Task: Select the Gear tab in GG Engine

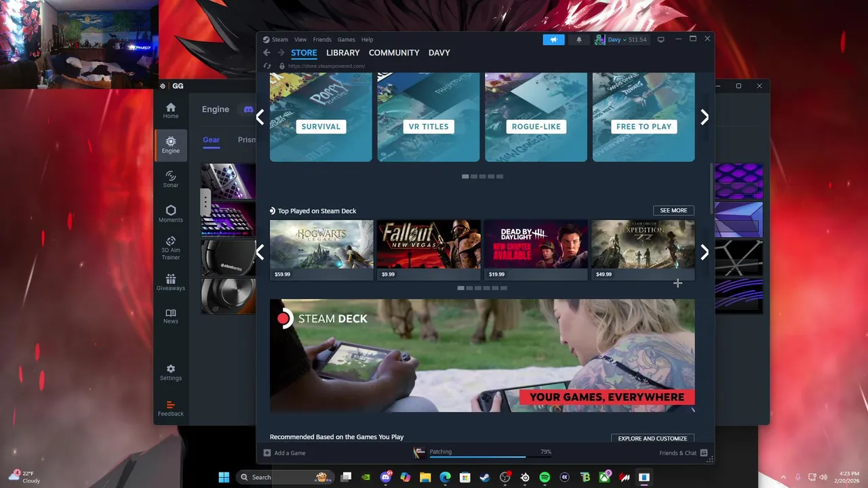Action: click(x=212, y=140)
